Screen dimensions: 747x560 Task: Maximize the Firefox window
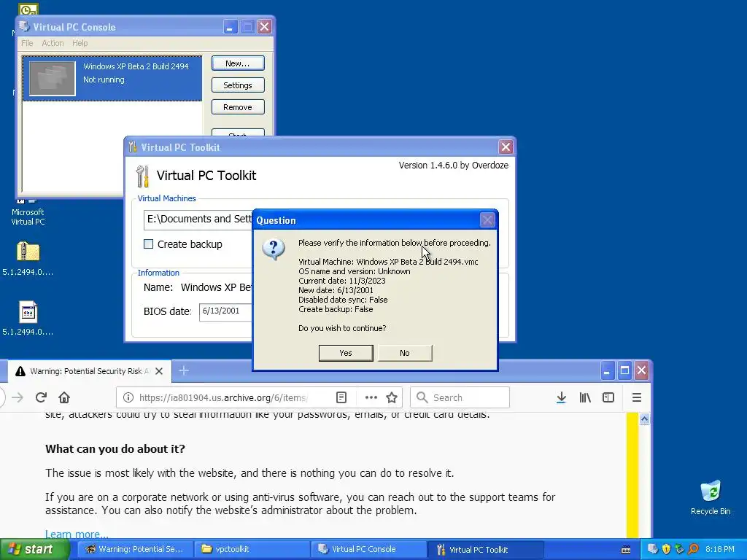click(624, 370)
